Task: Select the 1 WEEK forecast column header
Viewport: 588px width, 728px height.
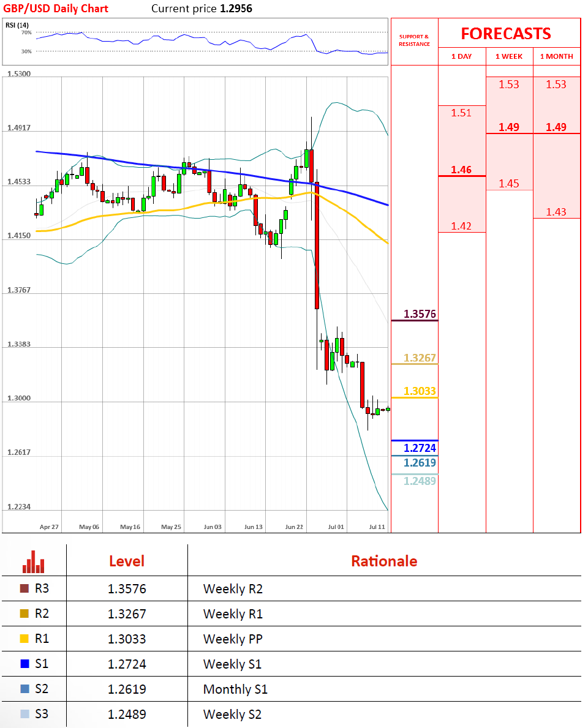Action: click(509, 56)
